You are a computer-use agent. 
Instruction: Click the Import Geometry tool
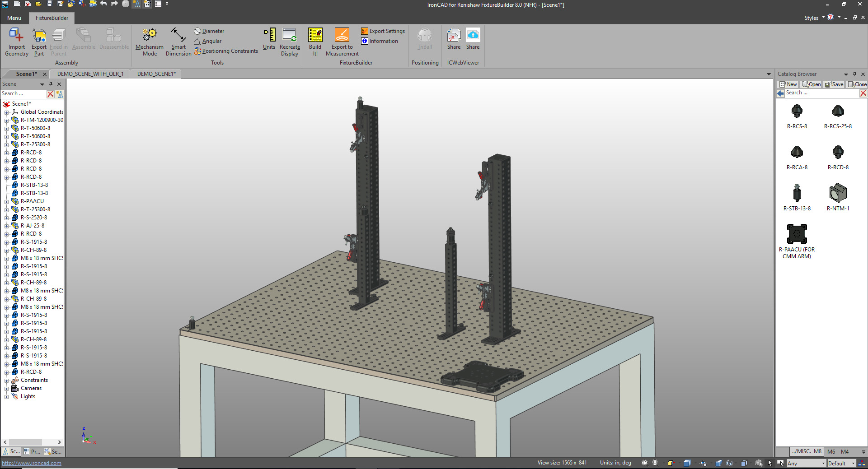point(16,42)
